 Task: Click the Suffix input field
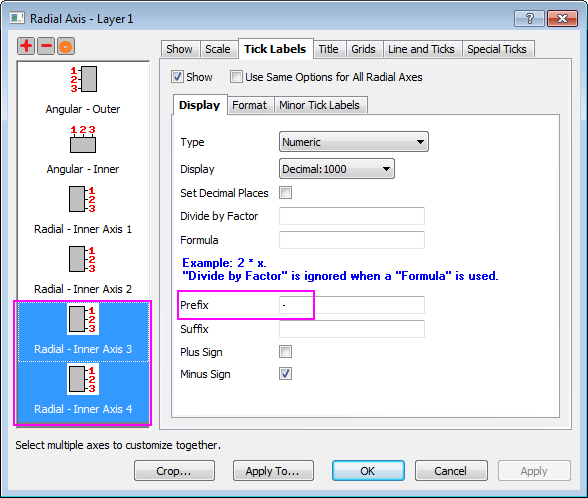click(x=352, y=329)
